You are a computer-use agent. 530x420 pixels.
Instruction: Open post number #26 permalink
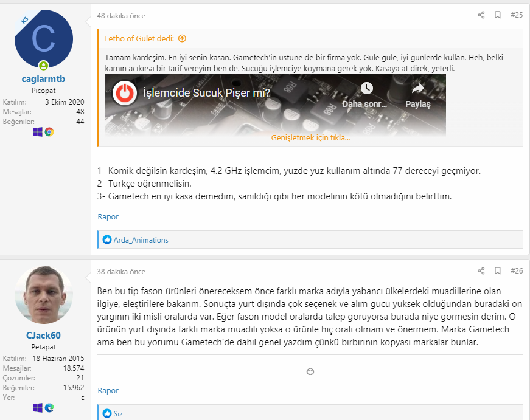[x=517, y=270]
